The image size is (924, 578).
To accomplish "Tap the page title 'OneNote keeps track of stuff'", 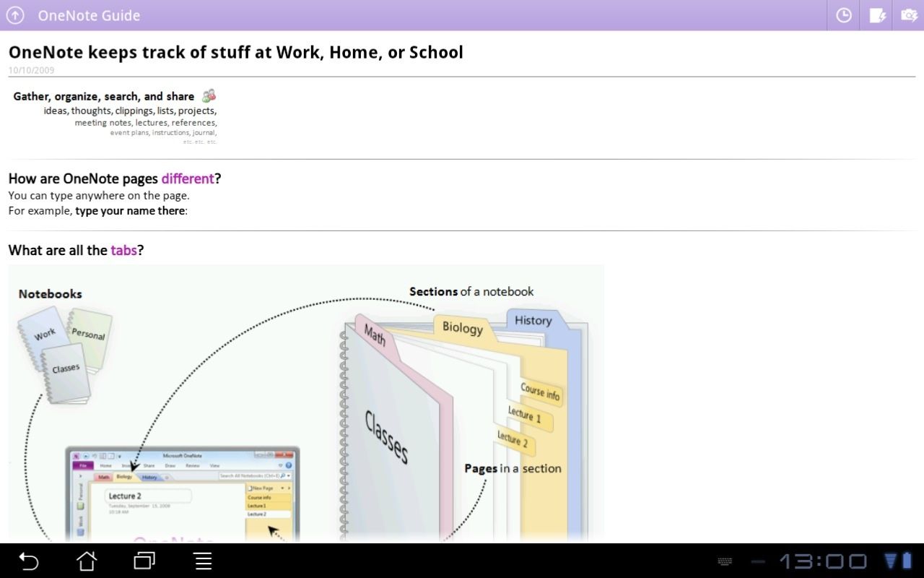I will [x=235, y=52].
